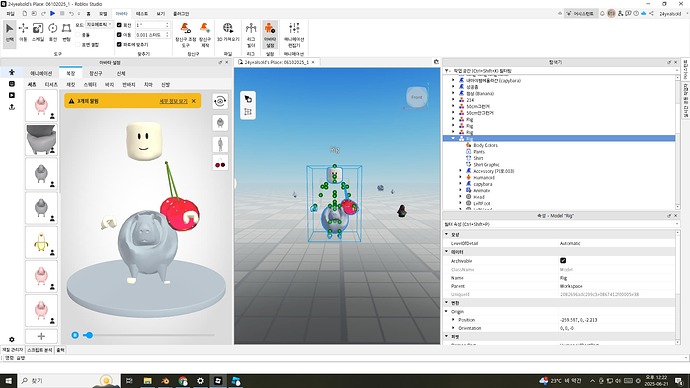690x388 pixels.
Task: Click the blue Play button in the quick access bar
Action: (52, 14)
